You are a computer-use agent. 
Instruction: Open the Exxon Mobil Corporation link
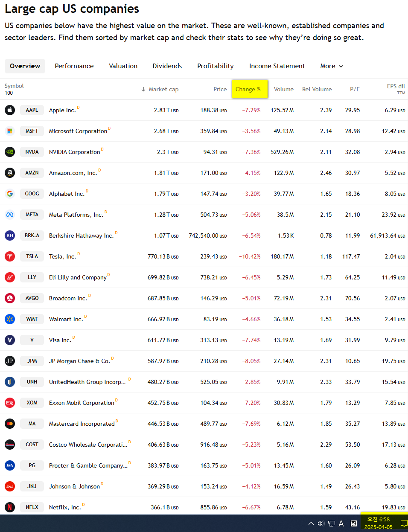(x=82, y=403)
